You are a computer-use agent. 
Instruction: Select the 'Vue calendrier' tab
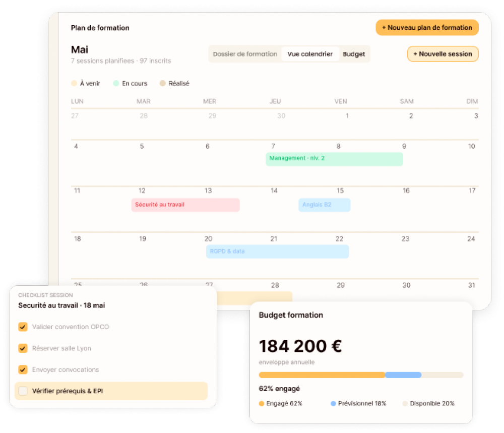[x=310, y=54]
